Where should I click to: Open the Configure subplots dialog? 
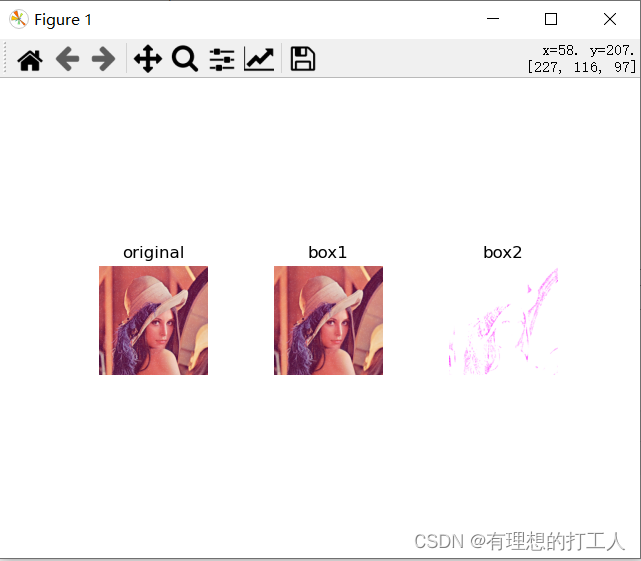tap(222, 60)
